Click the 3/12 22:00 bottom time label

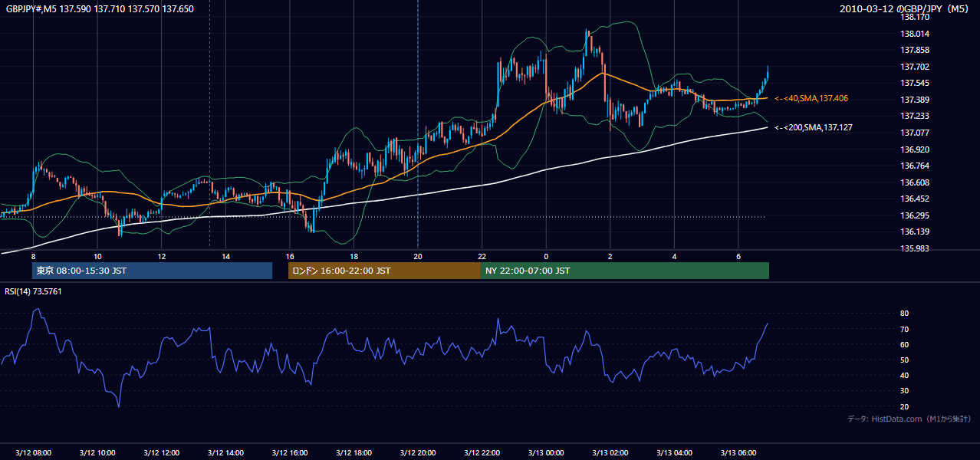(x=482, y=453)
